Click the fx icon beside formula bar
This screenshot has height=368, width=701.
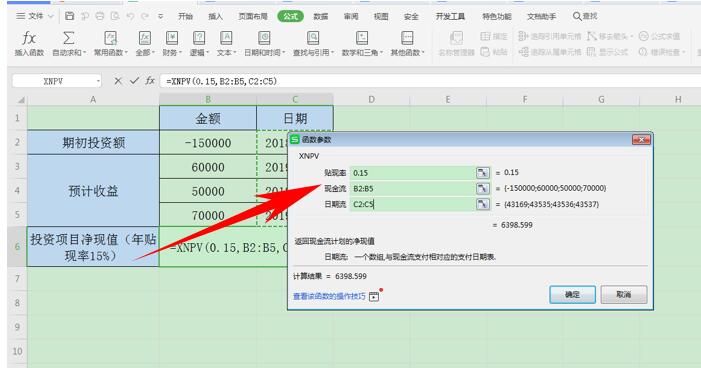pyautogui.click(x=150, y=81)
